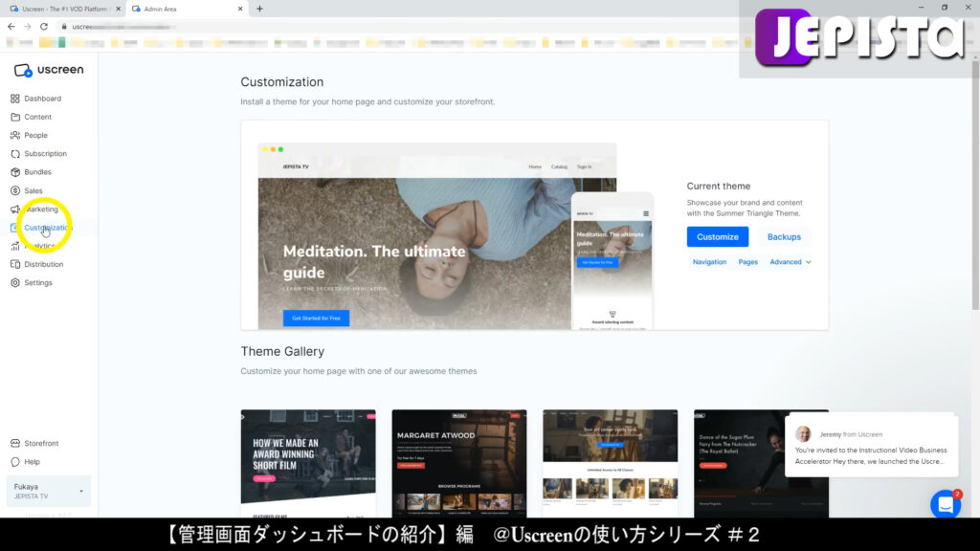
Task: Open the Dashboard menu item
Action: [42, 99]
